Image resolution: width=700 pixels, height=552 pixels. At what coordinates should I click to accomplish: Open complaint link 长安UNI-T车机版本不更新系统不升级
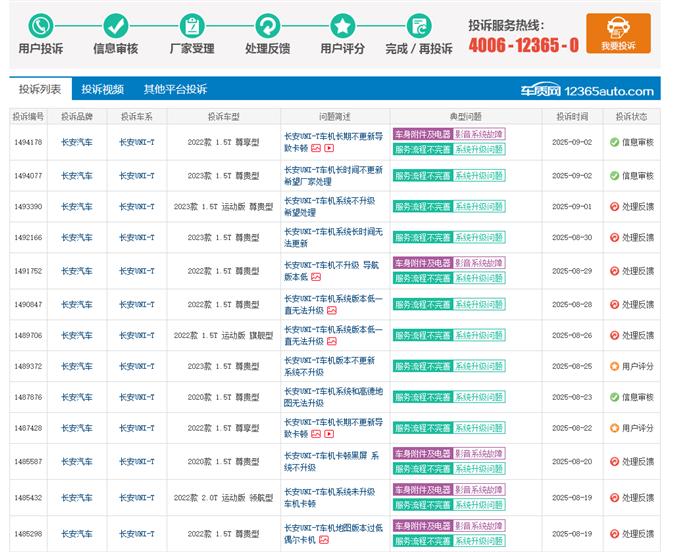(329, 366)
